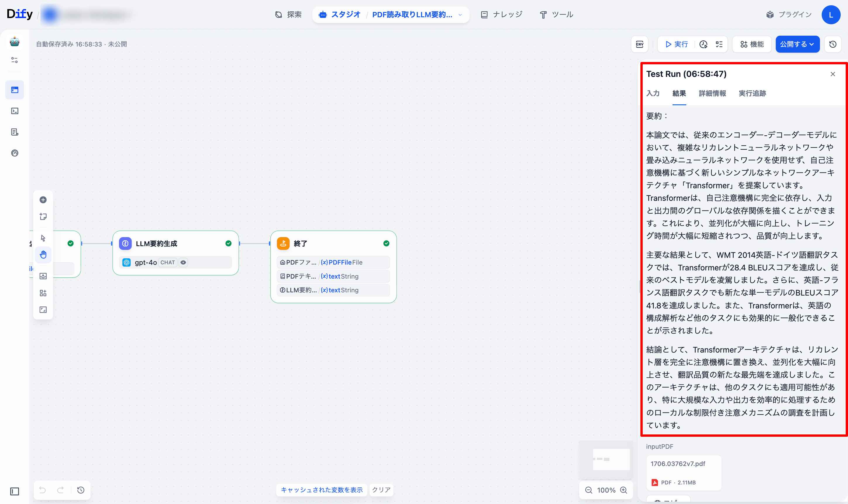Expand the 公開する publish dropdown
848x504 pixels.
(797, 44)
